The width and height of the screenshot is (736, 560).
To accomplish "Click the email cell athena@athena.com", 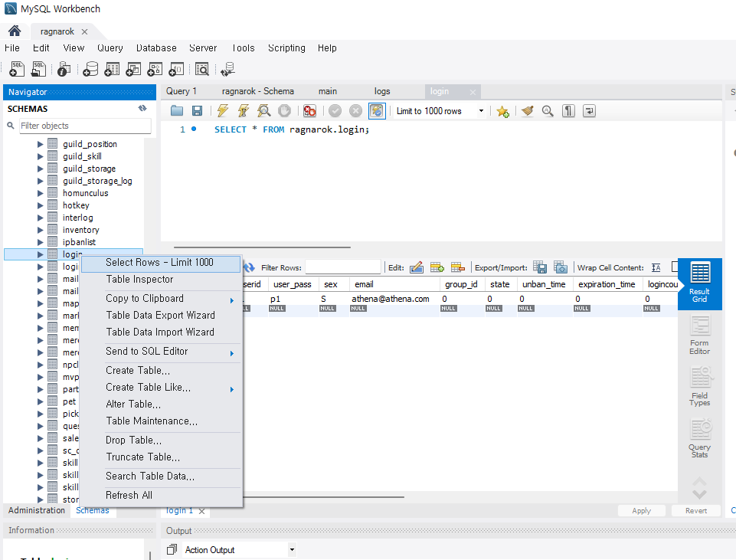I will (x=391, y=299).
